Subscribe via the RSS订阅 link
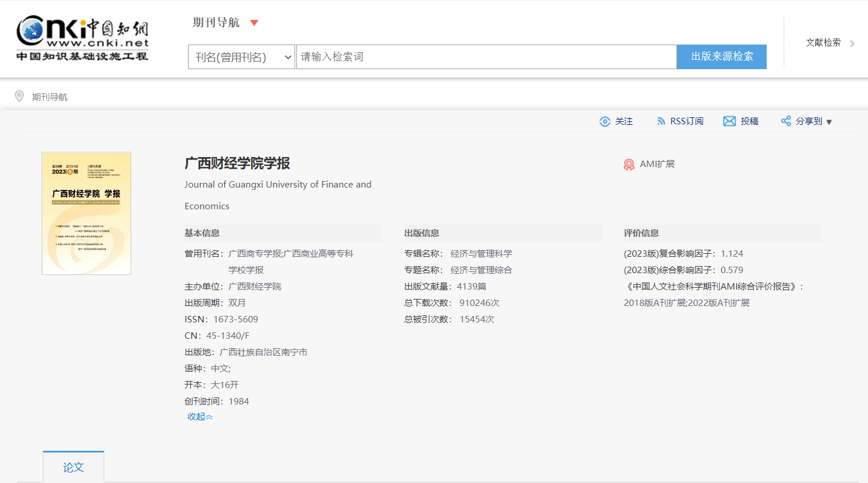Image resolution: width=868 pixels, height=483 pixels. pyautogui.click(x=686, y=121)
